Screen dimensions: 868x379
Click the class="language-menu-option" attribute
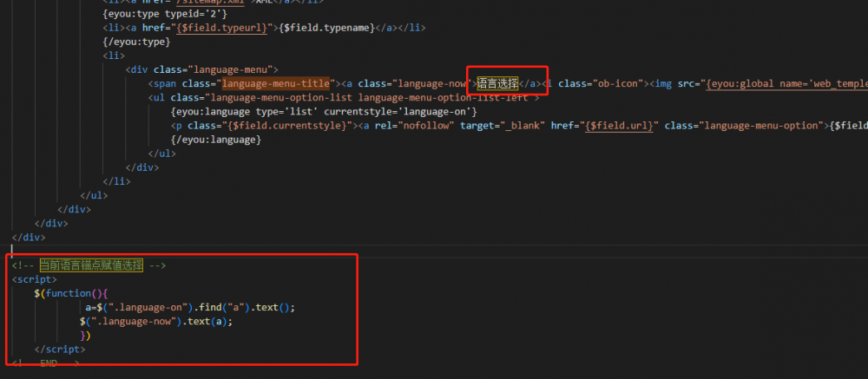click(744, 126)
